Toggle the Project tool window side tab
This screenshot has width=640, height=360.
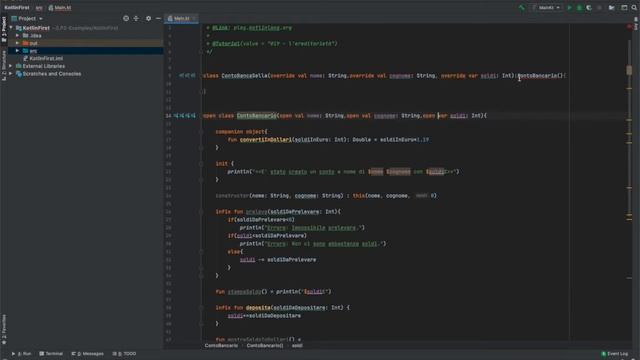4,29
